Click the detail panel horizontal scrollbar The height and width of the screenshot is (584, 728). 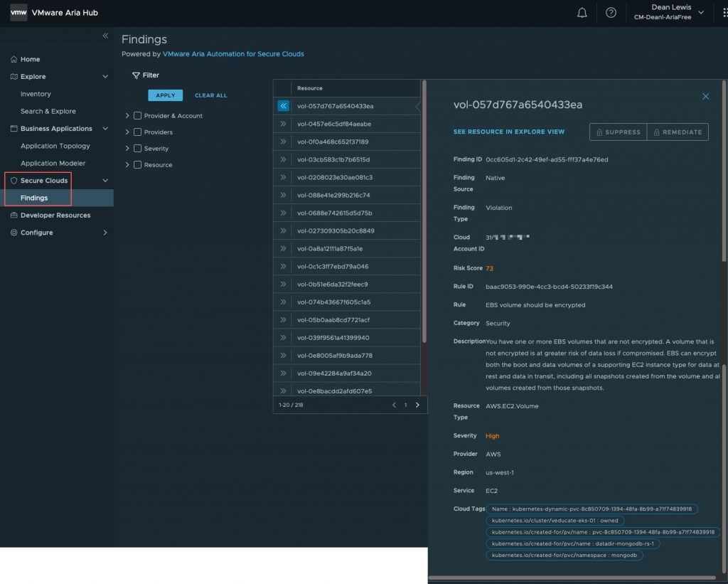(x=572, y=578)
